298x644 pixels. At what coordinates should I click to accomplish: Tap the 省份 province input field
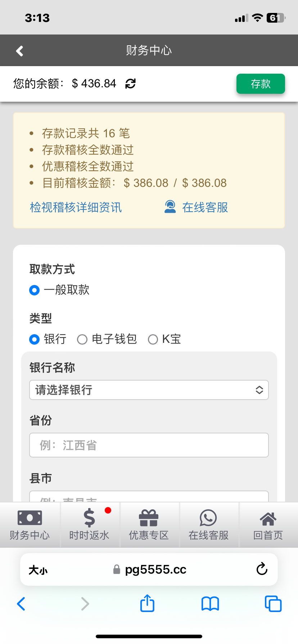point(149,445)
